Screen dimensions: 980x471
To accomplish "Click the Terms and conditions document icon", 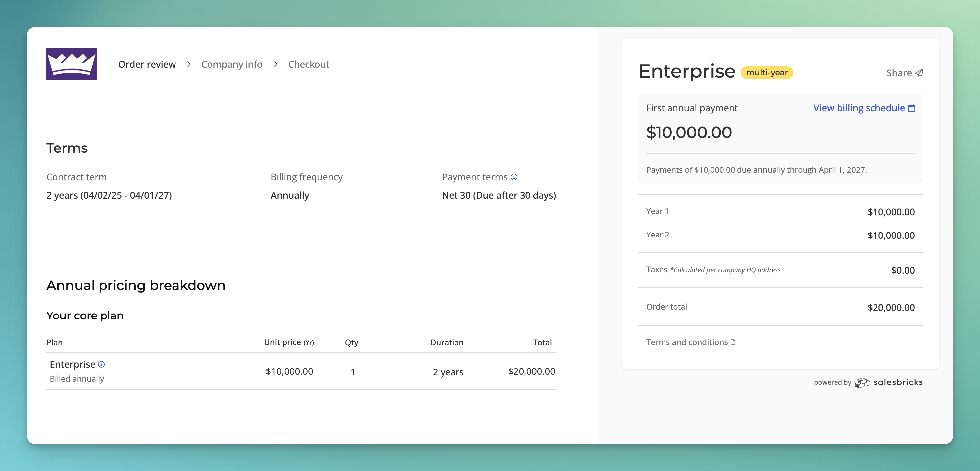I will click(x=733, y=342).
